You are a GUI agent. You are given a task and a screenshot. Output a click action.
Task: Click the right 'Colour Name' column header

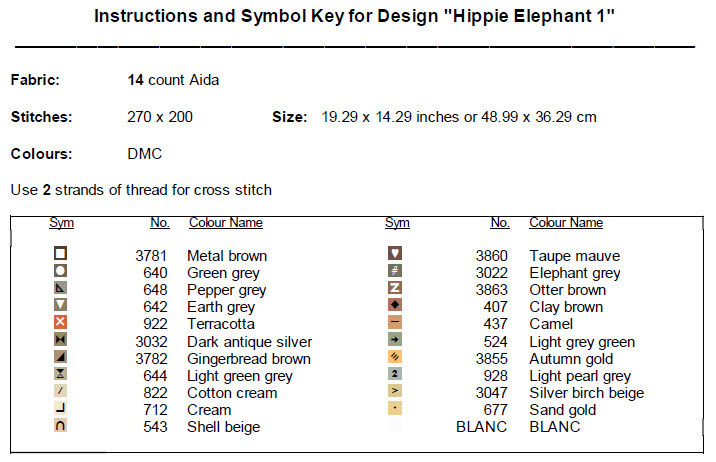(566, 223)
